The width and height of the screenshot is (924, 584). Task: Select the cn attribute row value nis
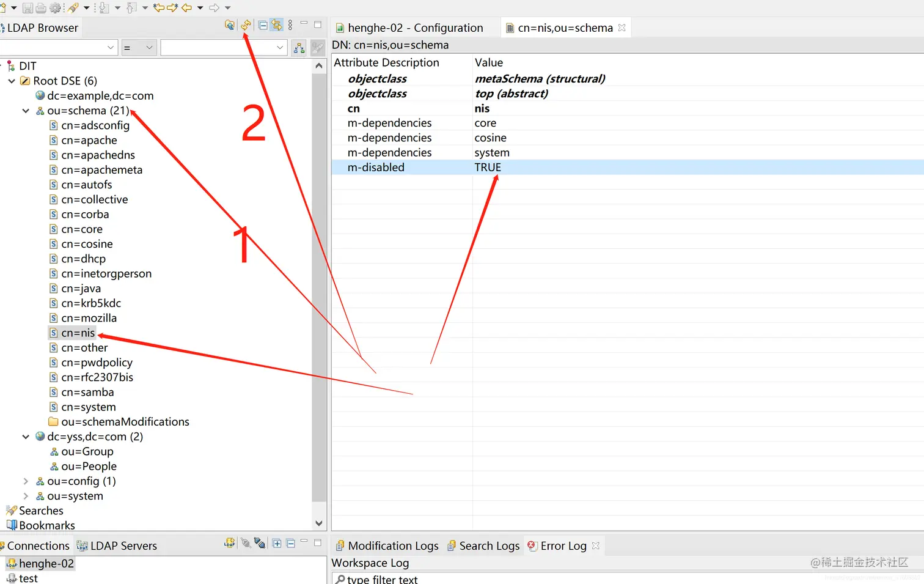(482, 108)
